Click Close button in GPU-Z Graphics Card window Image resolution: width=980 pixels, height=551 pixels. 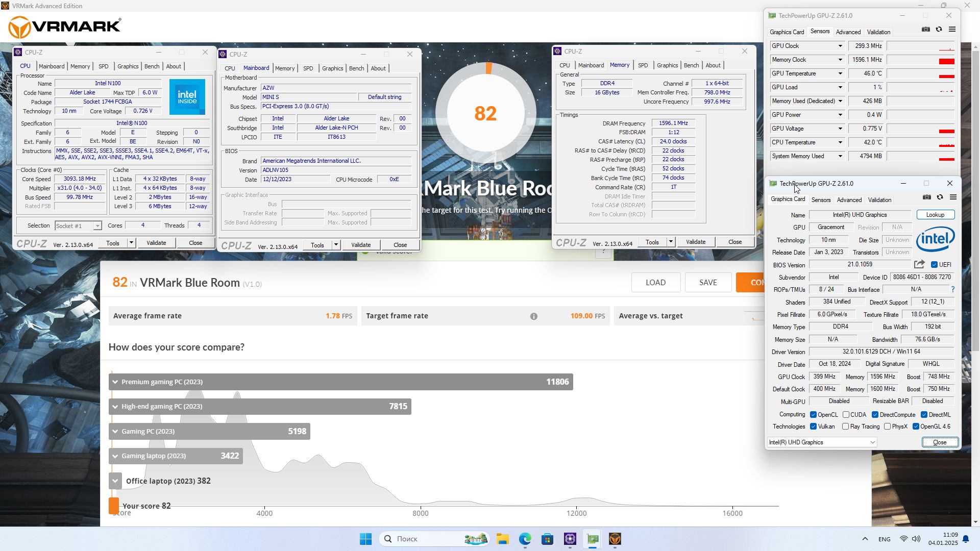(940, 442)
